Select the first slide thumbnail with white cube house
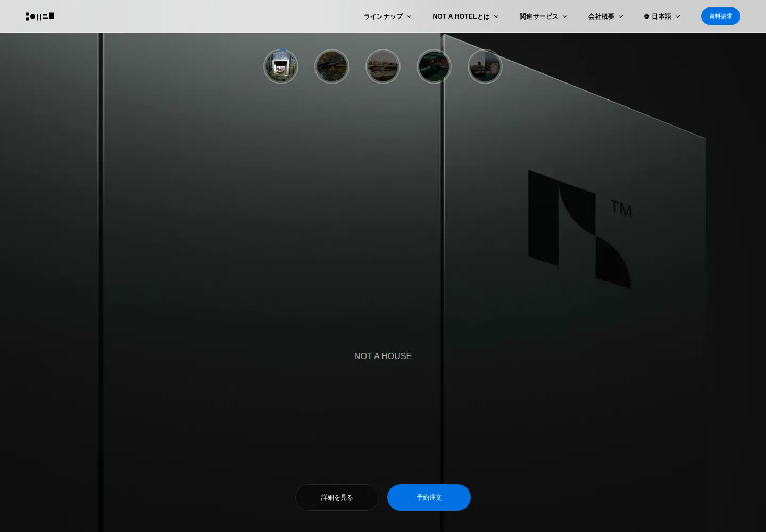 pyautogui.click(x=281, y=66)
